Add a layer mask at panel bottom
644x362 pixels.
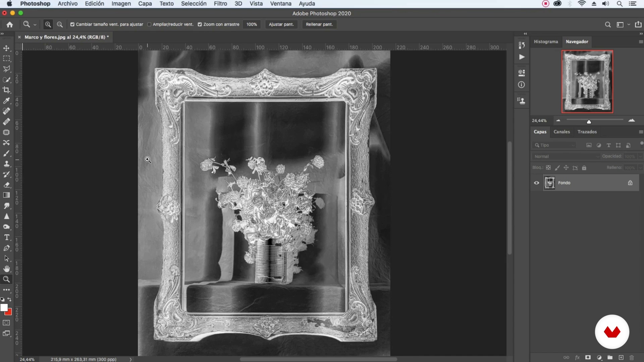[588, 357]
